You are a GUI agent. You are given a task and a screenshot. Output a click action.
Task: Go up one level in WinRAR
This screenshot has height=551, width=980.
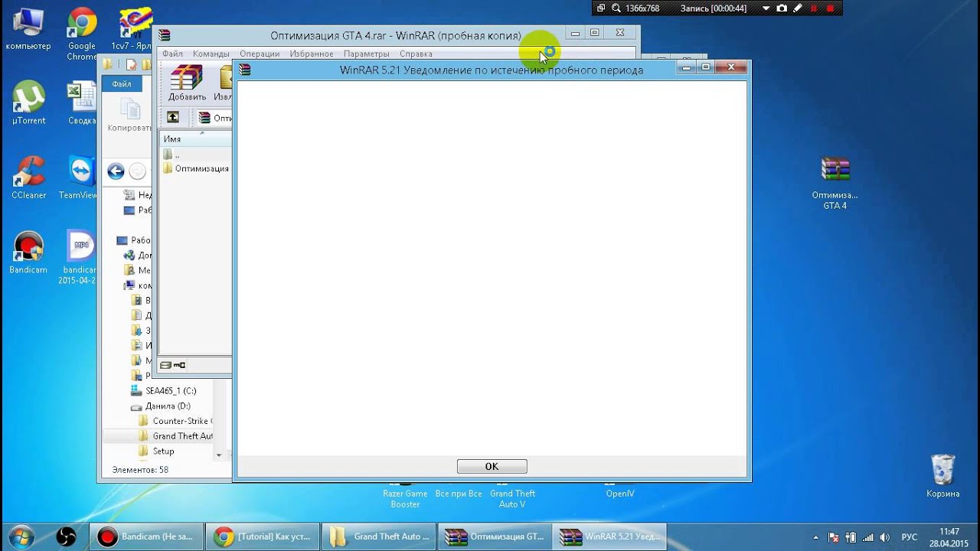click(x=173, y=117)
